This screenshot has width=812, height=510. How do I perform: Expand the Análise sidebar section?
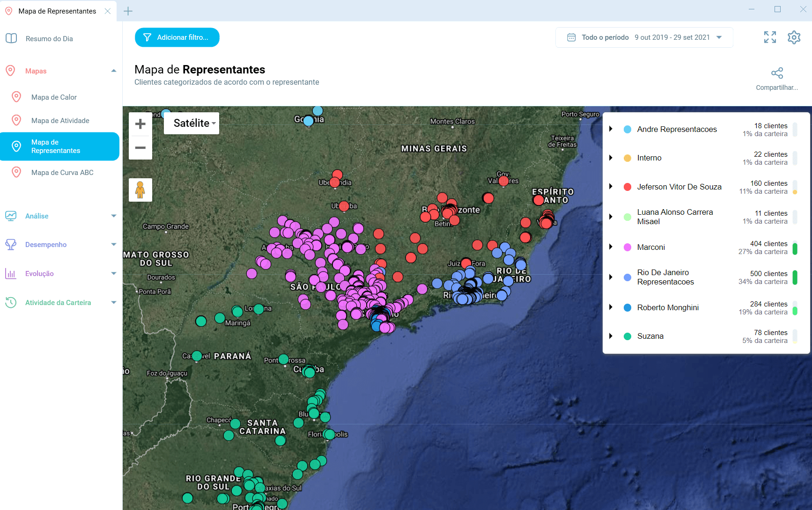(x=37, y=216)
